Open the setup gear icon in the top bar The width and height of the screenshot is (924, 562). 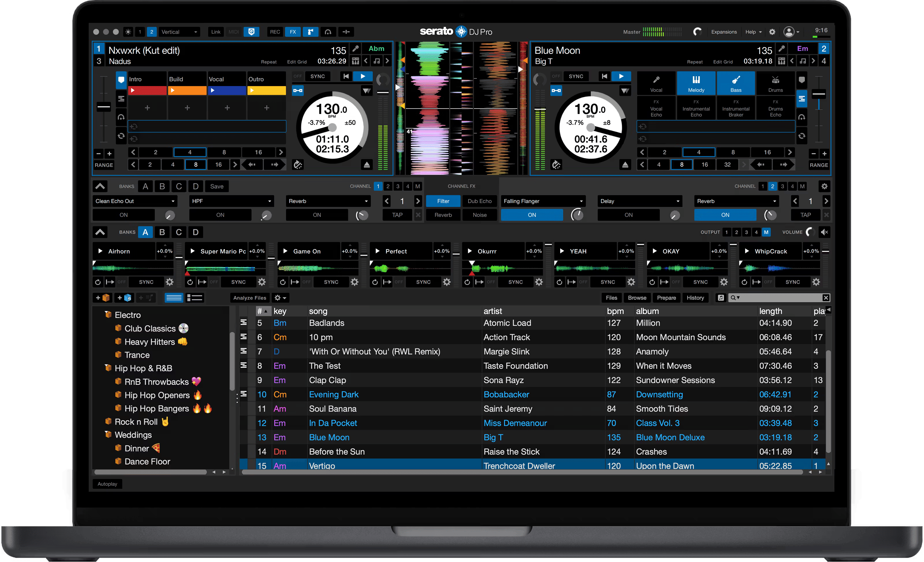(772, 32)
